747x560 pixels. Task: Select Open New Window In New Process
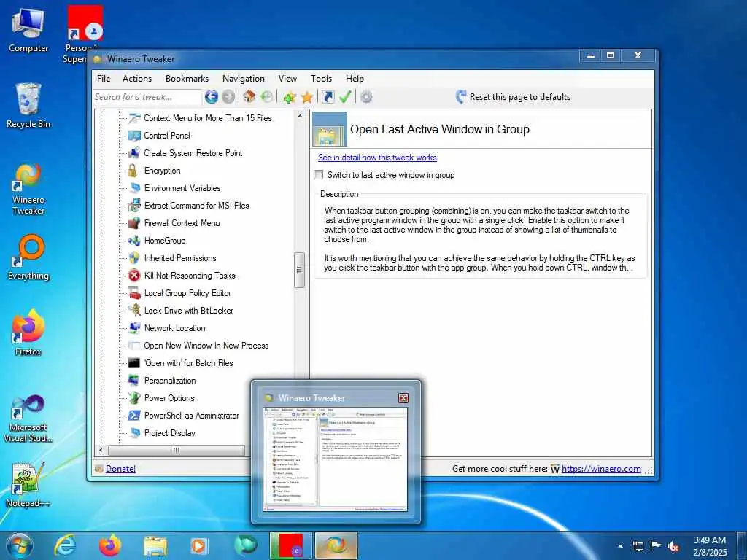[x=206, y=346]
